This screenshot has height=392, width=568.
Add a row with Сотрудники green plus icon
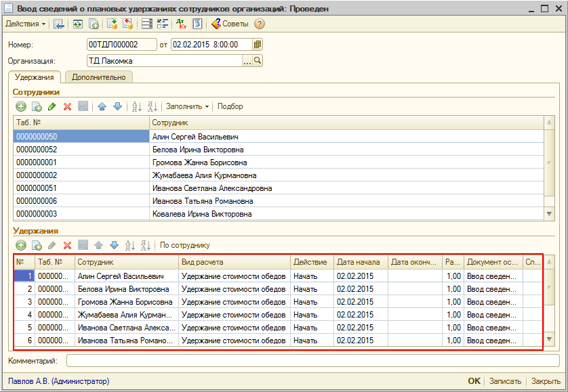coord(21,106)
